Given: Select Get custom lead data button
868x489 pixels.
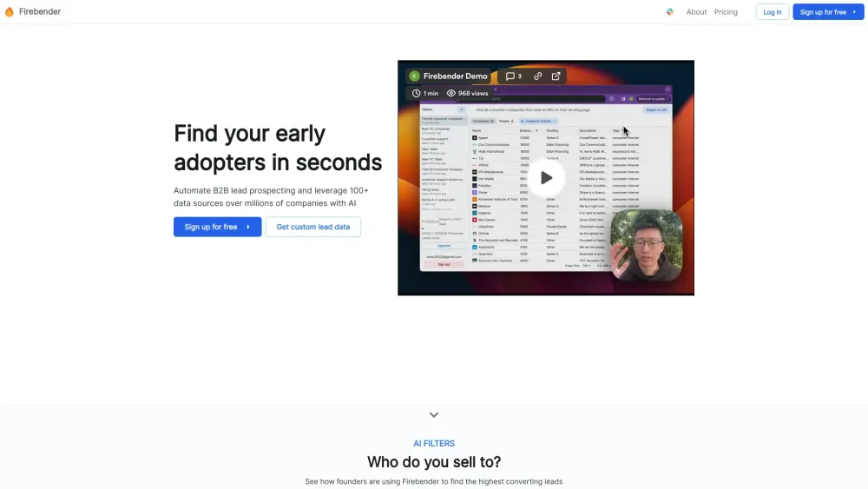Looking at the screenshot, I should (x=312, y=227).
